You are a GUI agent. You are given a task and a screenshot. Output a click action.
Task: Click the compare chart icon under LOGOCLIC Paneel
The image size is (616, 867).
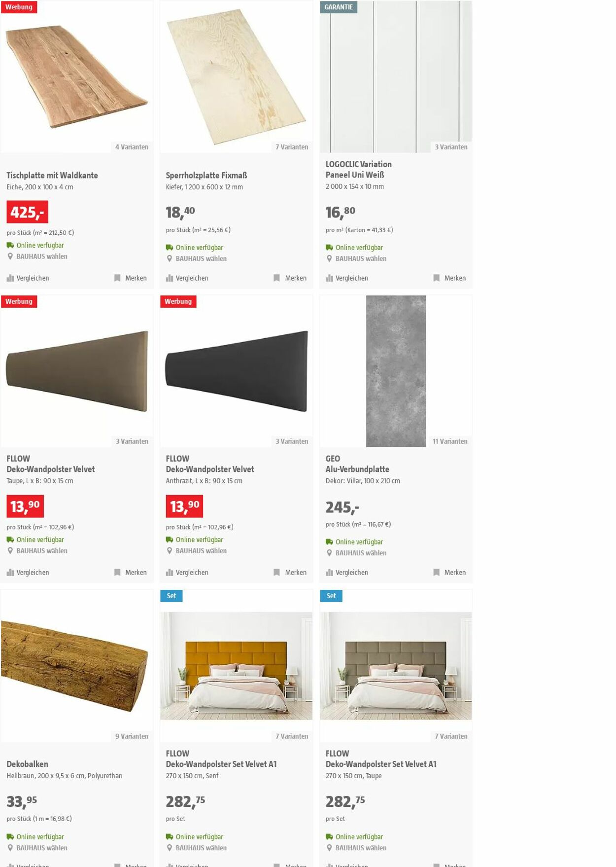pyautogui.click(x=329, y=278)
